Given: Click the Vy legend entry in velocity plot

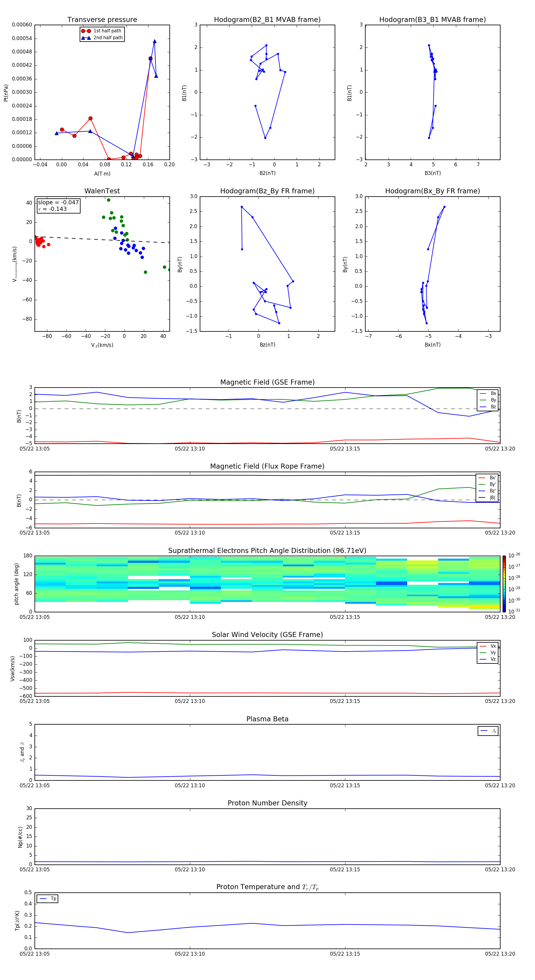Looking at the screenshot, I should pyautogui.click(x=488, y=652).
